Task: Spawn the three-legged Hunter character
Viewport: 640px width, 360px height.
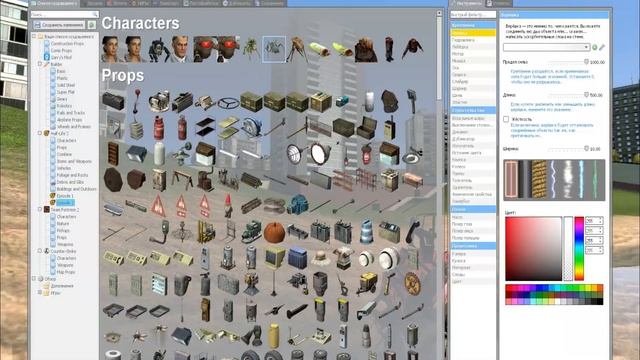Action: coord(297,49)
